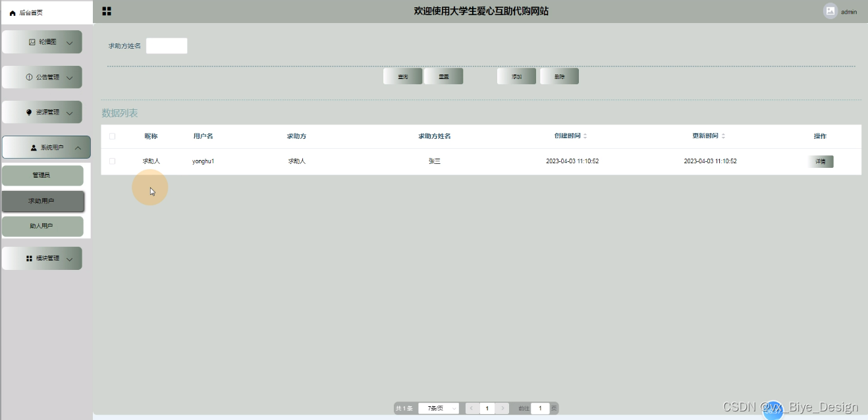The image size is (868, 420).
Task: Collapse the 系统用户 sidebar menu
Action: pos(46,147)
